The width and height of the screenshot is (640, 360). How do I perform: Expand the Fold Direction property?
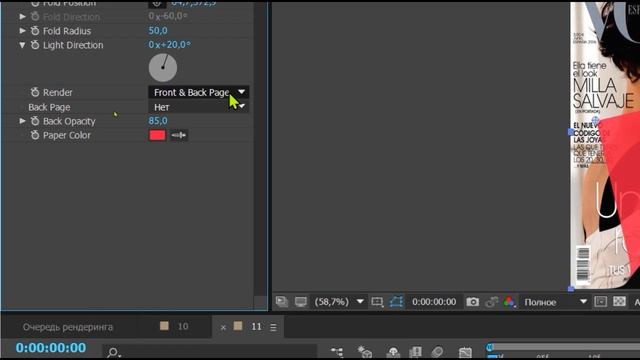pos(22,16)
